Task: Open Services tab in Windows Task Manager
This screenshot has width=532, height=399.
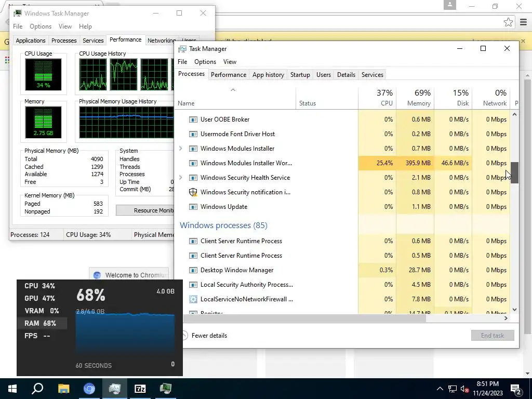Action: [x=93, y=41]
